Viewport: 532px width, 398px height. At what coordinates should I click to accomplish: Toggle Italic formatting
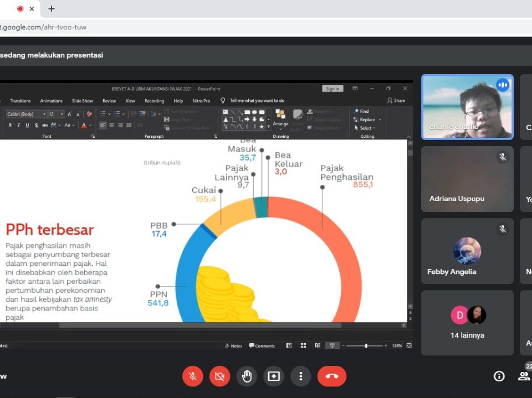(x=19, y=125)
